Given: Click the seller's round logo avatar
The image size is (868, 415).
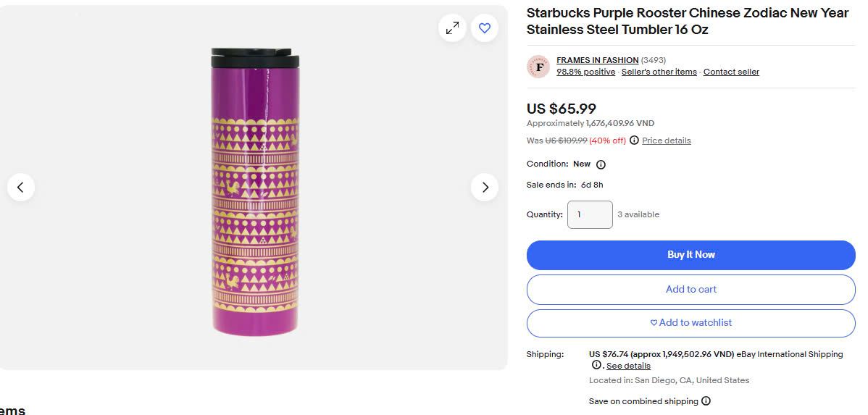Looking at the screenshot, I should (x=538, y=66).
